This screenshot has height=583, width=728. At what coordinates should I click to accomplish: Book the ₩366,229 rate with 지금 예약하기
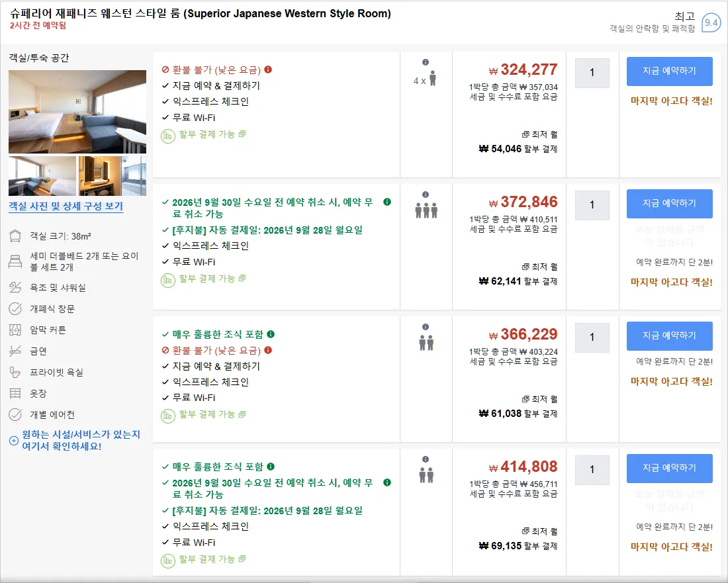(670, 336)
